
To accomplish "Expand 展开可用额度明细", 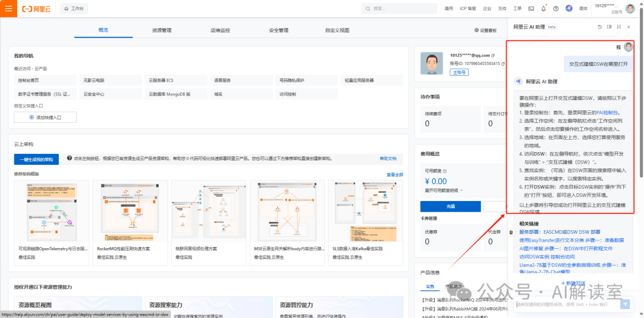I will pos(444,190).
